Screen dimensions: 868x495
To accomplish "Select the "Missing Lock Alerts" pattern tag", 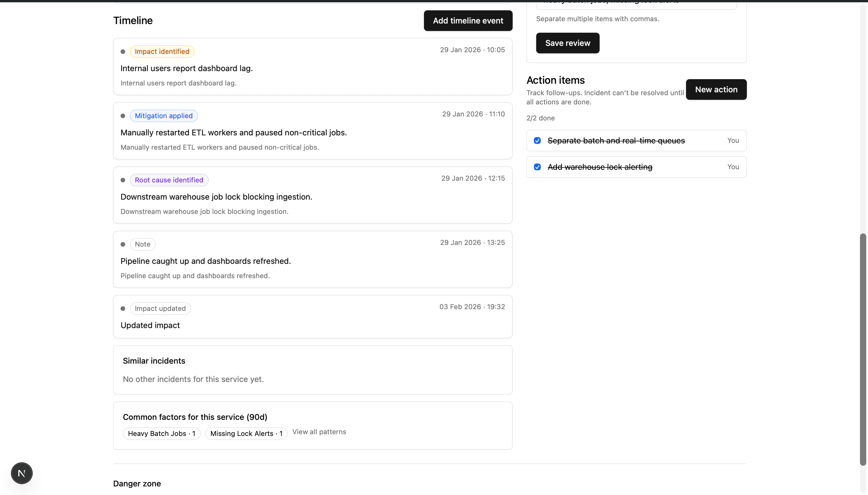I will pyautogui.click(x=246, y=433).
